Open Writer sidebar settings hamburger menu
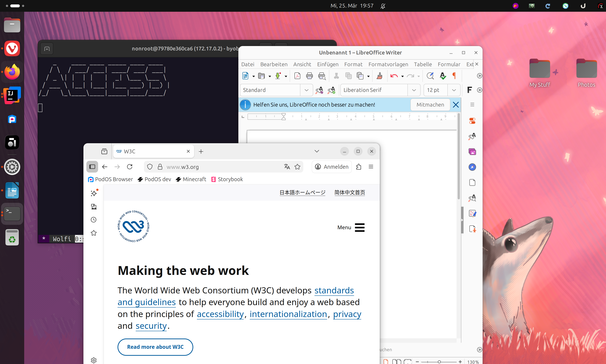Viewport: 606px width, 364px height. click(472, 105)
